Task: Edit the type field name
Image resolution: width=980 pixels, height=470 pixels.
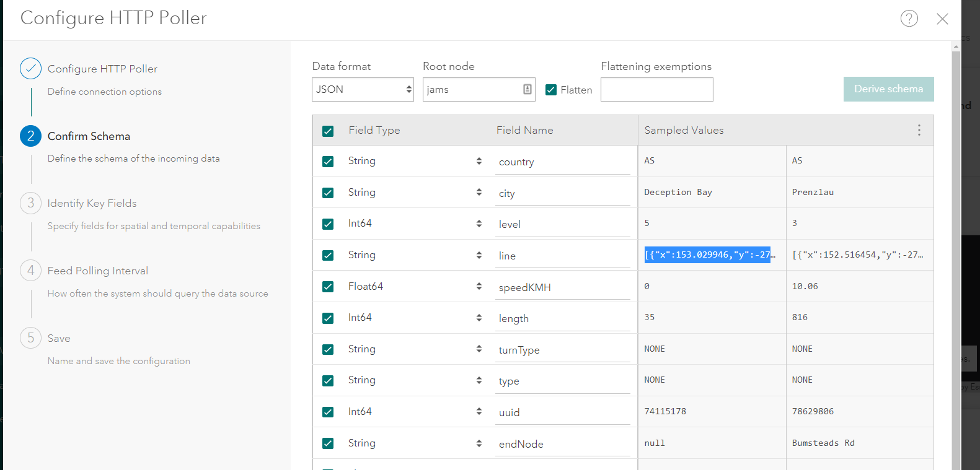Action: [x=563, y=381]
